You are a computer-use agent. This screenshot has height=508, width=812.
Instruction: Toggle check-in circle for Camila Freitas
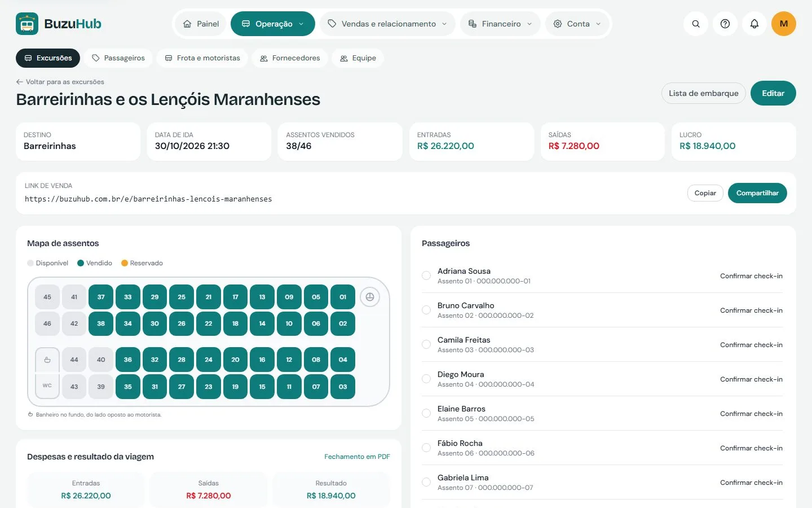pos(426,344)
